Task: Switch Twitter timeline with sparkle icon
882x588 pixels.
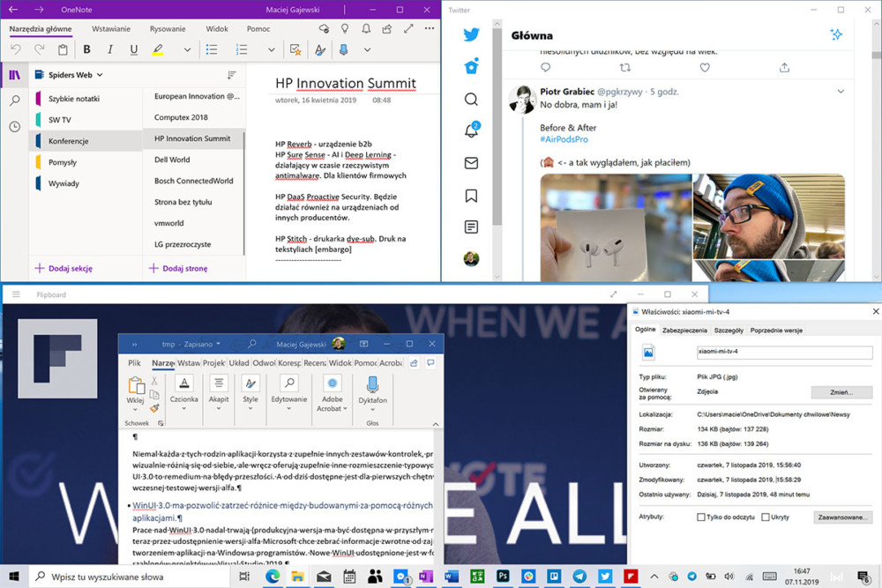Action: [836, 34]
